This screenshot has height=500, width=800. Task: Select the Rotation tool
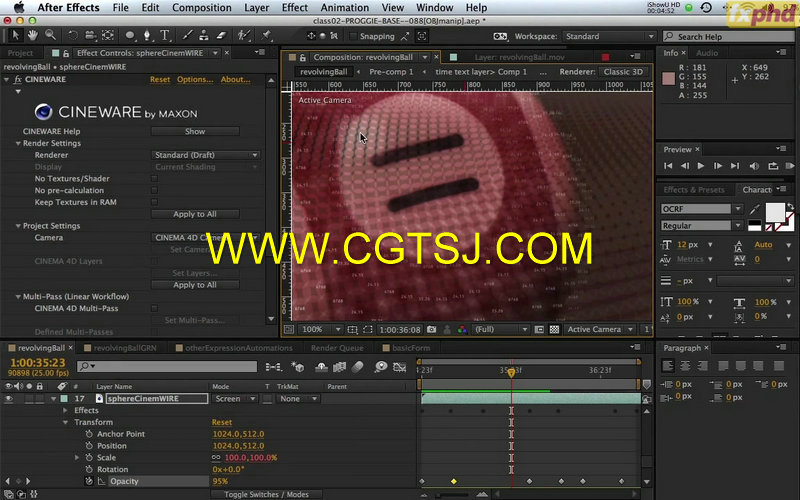coord(73,35)
